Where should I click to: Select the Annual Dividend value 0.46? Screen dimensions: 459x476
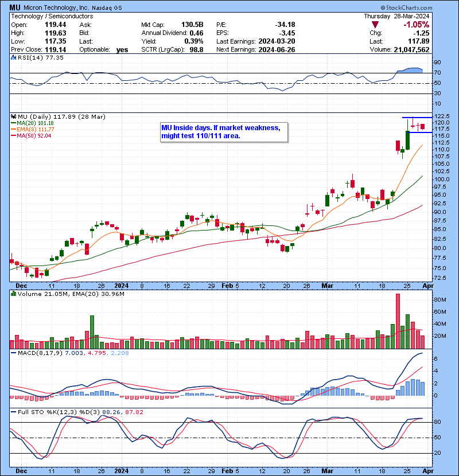(197, 33)
